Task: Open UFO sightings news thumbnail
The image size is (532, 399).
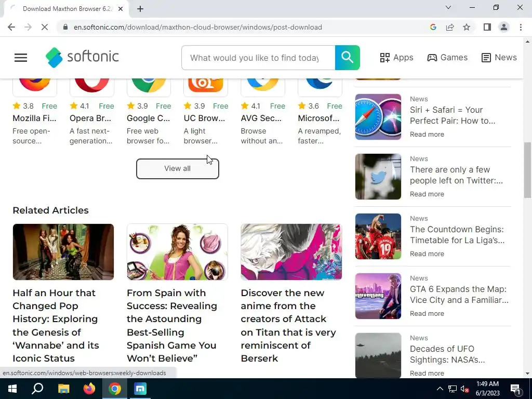Action: pos(378,355)
